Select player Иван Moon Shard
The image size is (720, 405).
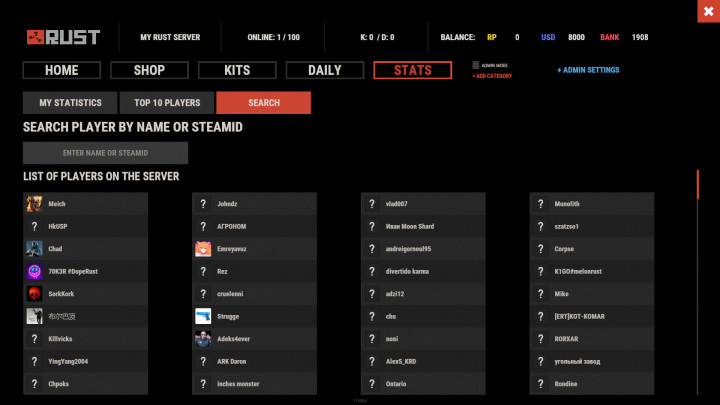(423, 226)
